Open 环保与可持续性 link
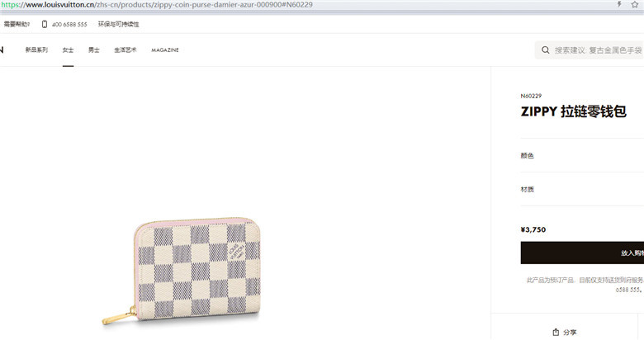Screen dimensions: 644x340 [x=119, y=24]
